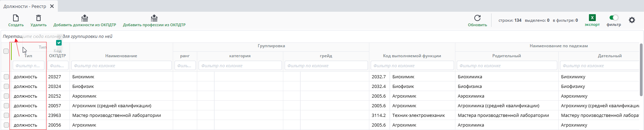Refresh the list with Обновить
This screenshot has height=130, width=644.
click(x=477, y=21)
